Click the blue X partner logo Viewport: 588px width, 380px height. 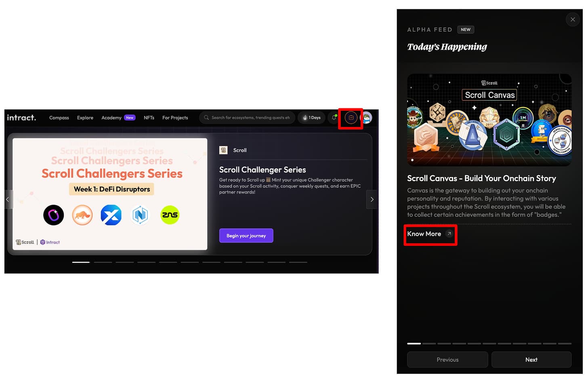pos(111,215)
